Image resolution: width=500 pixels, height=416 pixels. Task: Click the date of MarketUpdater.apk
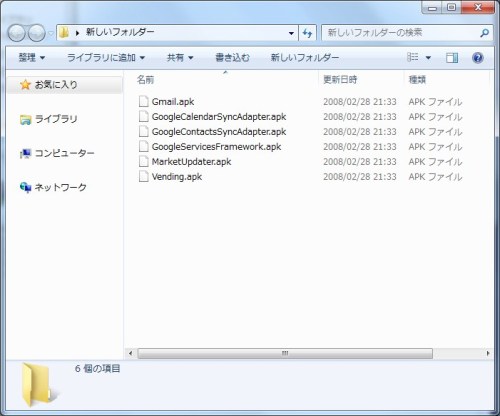(x=360, y=162)
